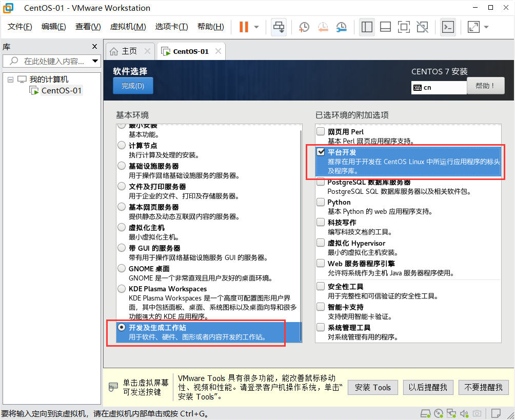Viewport: 515px width, 420px height.
Task: Enter full screen mode icon
Action: point(404,27)
